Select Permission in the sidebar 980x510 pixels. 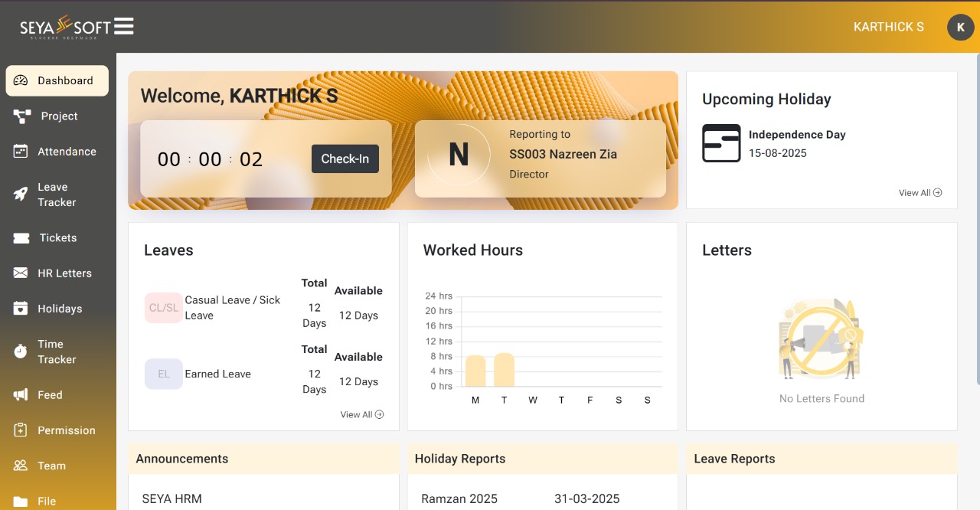[x=57, y=430]
